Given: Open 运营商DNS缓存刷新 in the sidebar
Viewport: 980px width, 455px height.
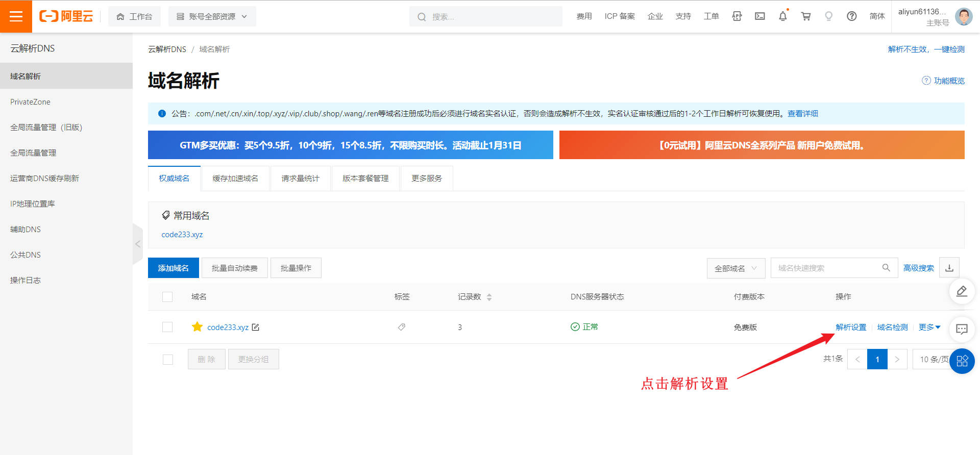Looking at the screenshot, I should 66,178.
